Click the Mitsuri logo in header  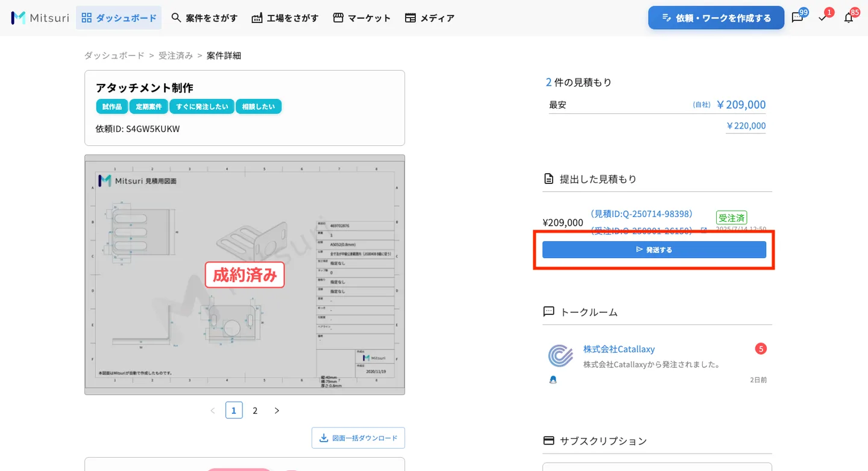[40, 17]
